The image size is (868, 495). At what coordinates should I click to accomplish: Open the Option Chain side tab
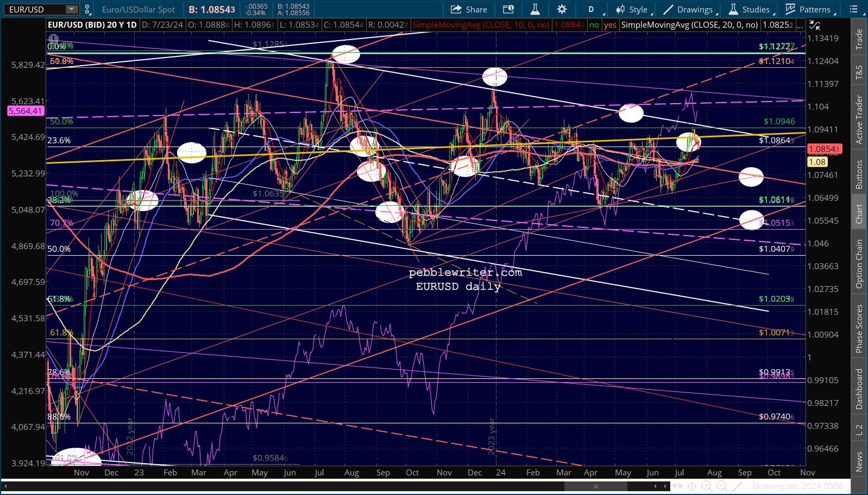[859, 264]
